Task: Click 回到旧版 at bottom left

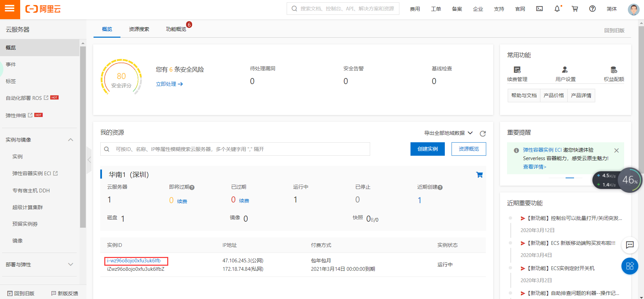Action: click(x=21, y=293)
